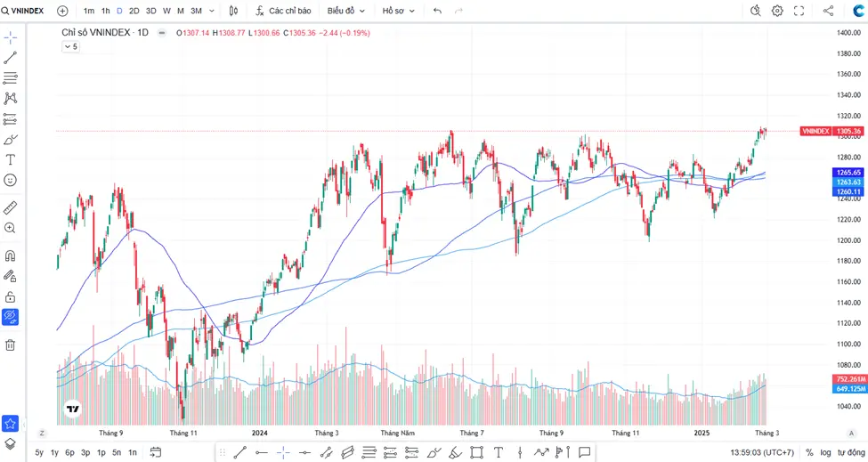The image size is (868, 462).
Task: Select brush tool in left sidebar
Action: [10, 140]
